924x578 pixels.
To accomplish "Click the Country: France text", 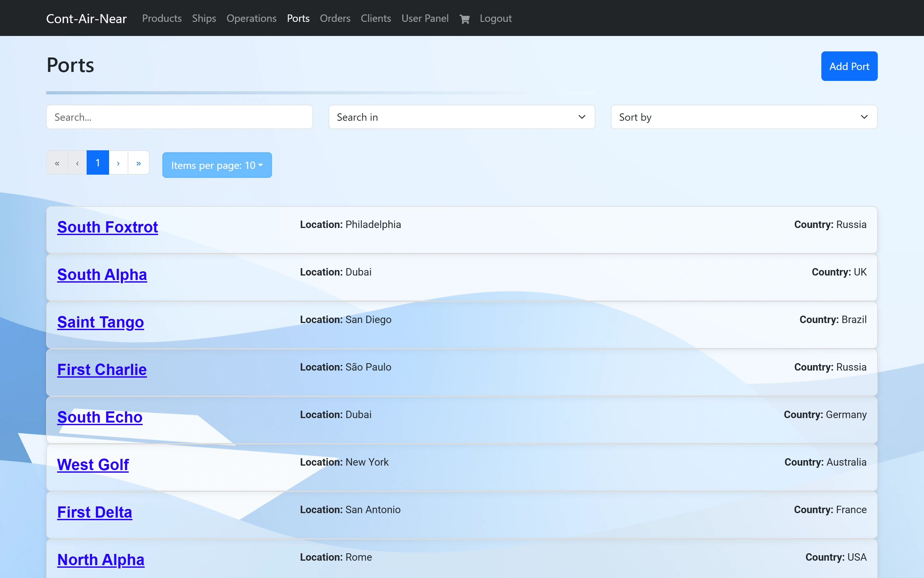I will pyautogui.click(x=830, y=510).
